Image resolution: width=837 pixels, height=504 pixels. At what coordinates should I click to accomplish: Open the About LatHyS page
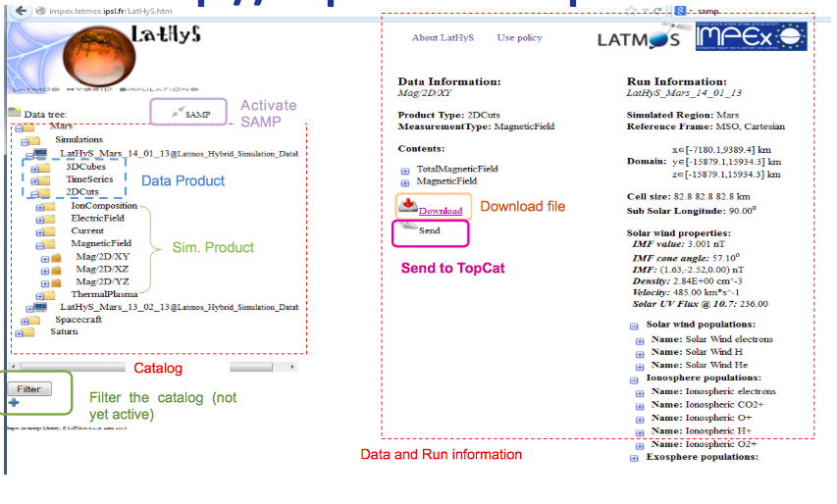pos(443,38)
